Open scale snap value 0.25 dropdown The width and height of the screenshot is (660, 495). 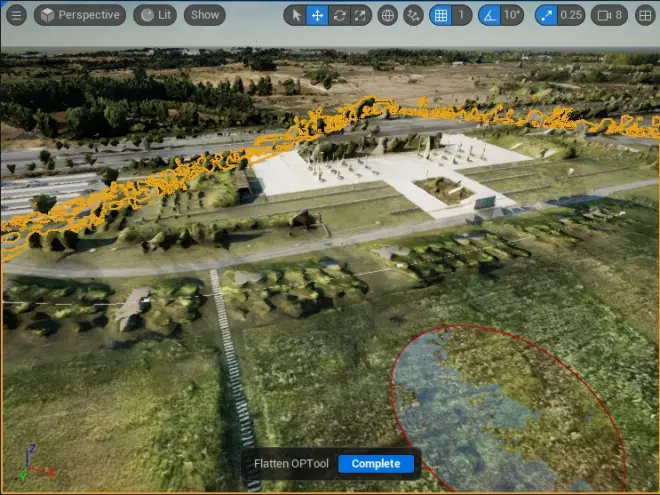(x=571, y=16)
